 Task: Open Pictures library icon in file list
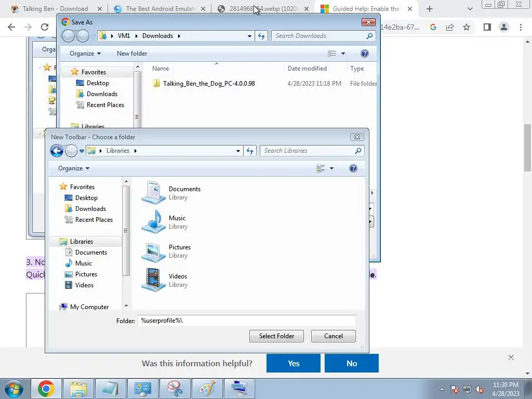pos(153,251)
